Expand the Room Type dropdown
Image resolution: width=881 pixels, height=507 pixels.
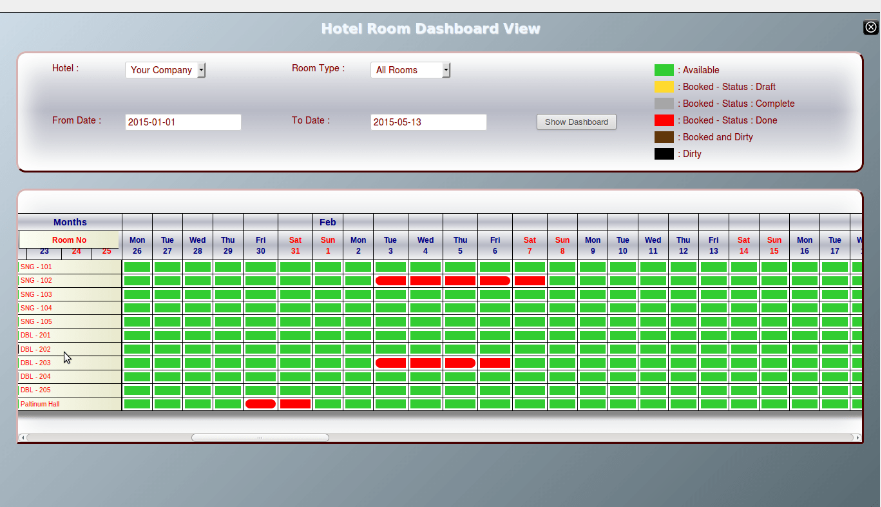pyautogui.click(x=410, y=70)
